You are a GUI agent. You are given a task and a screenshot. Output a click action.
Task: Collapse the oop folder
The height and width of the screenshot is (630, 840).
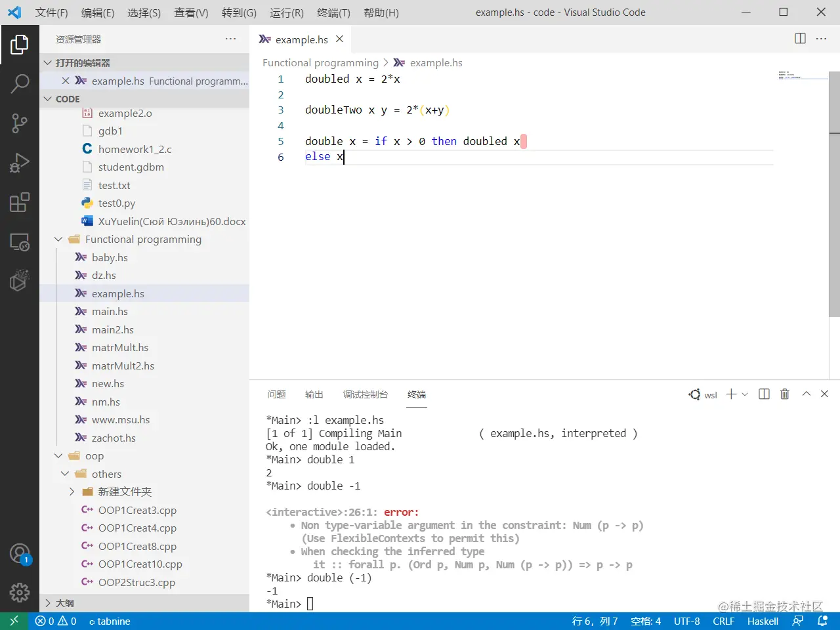click(58, 456)
